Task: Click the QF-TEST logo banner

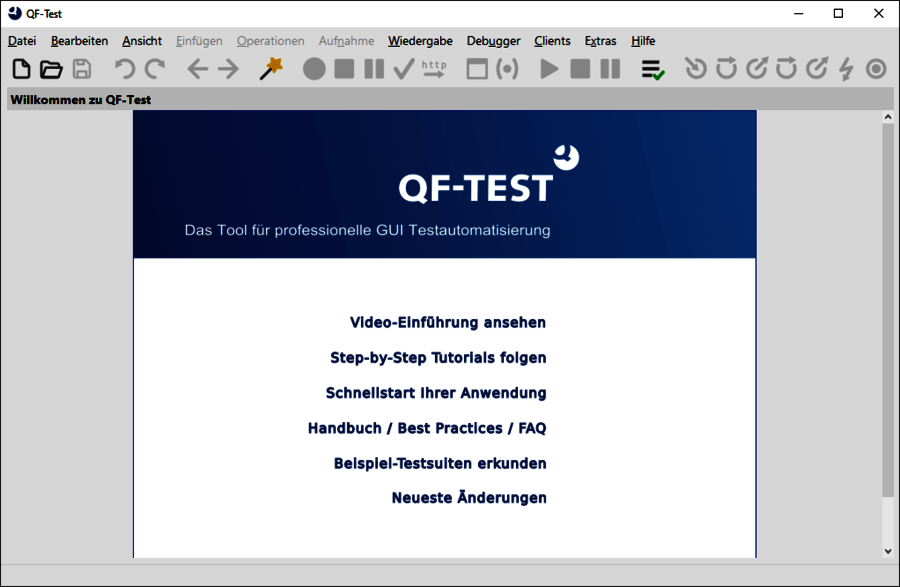Action: [x=444, y=184]
